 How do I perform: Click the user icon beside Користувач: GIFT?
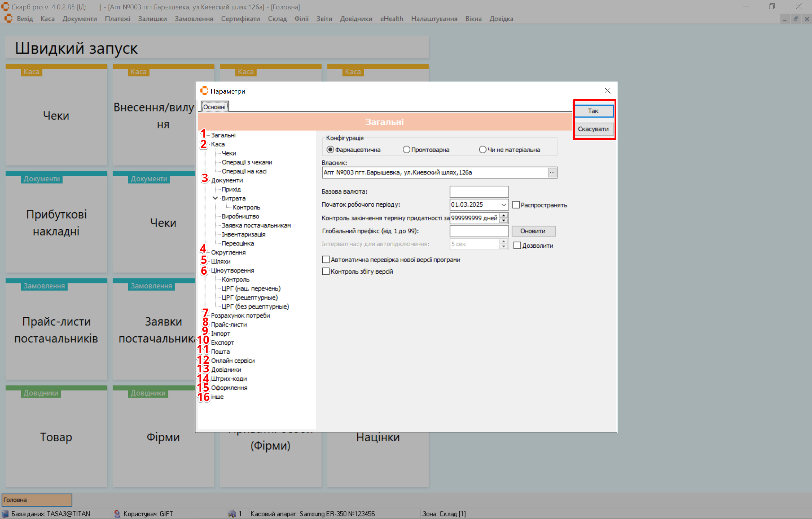point(117,513)
